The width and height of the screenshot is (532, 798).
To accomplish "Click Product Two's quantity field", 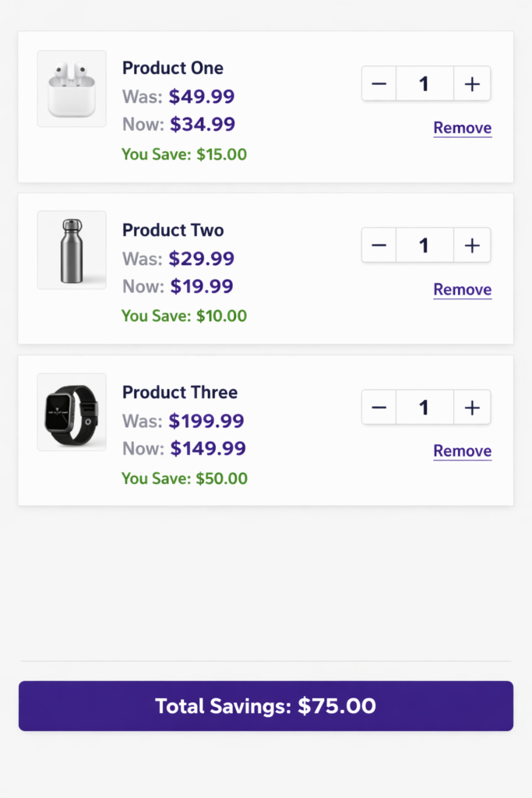I will tap(425, 245).
